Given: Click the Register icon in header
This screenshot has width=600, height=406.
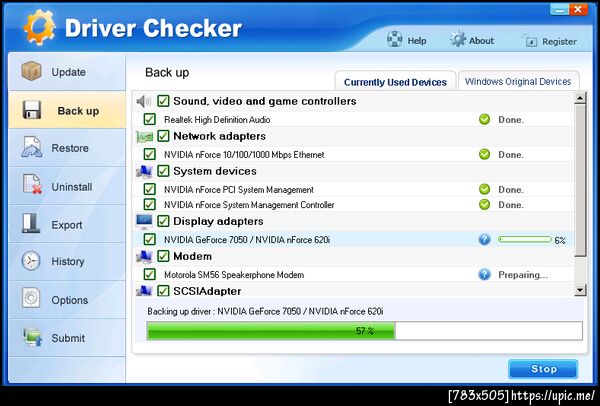Looking at the screenshot, I should (530, 41).
